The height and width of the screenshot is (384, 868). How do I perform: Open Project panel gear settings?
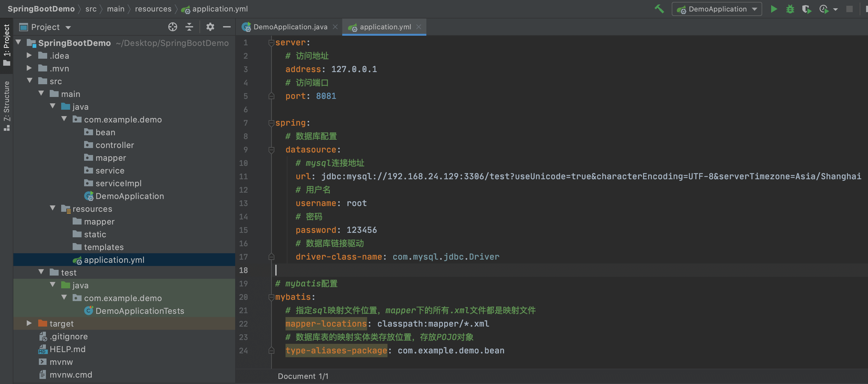210,27
